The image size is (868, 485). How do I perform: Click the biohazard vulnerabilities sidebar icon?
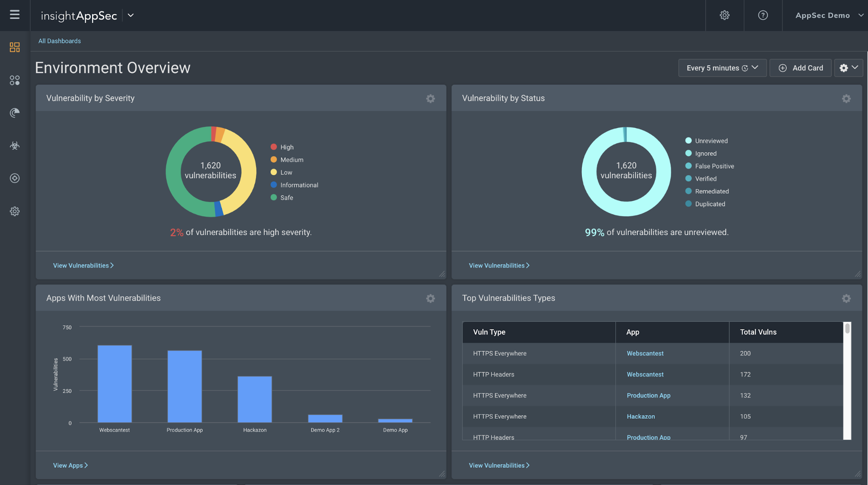15,146
